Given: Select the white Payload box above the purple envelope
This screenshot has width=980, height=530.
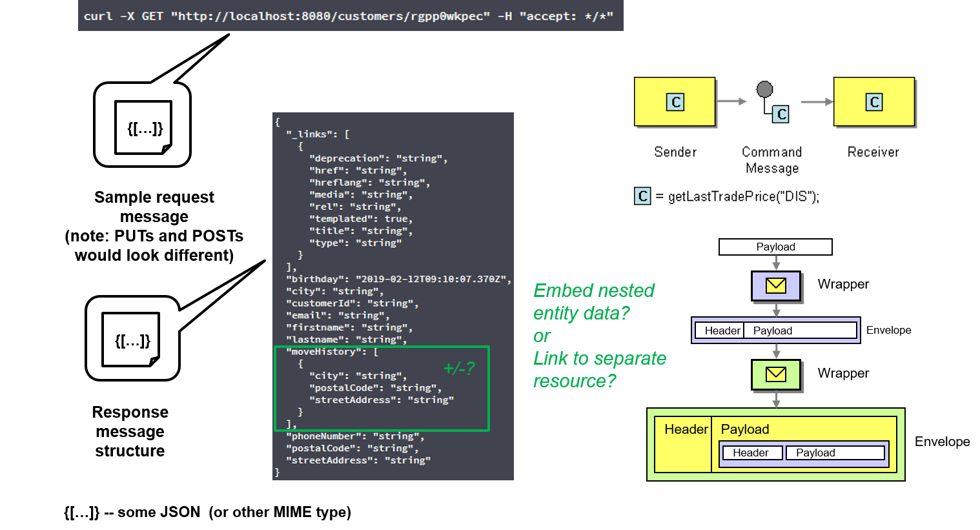Looking at the screenshot, I should tap(775, 247).
